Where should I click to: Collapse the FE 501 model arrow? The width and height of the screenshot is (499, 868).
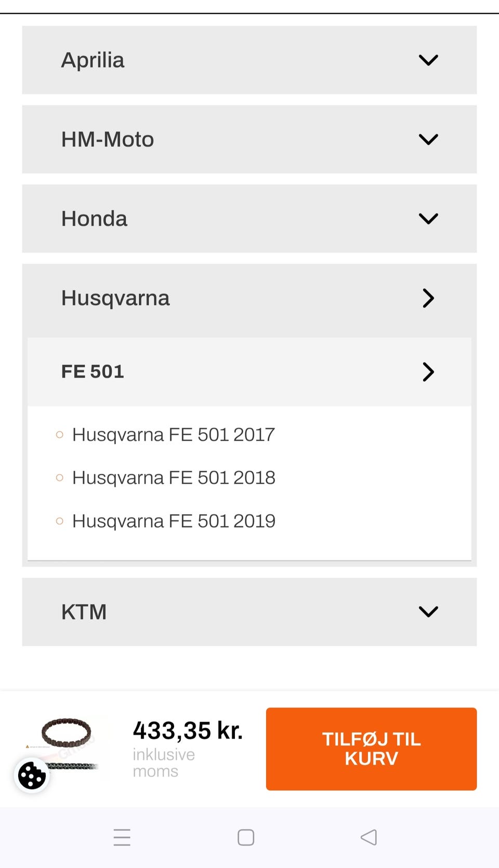pos(428,372)
